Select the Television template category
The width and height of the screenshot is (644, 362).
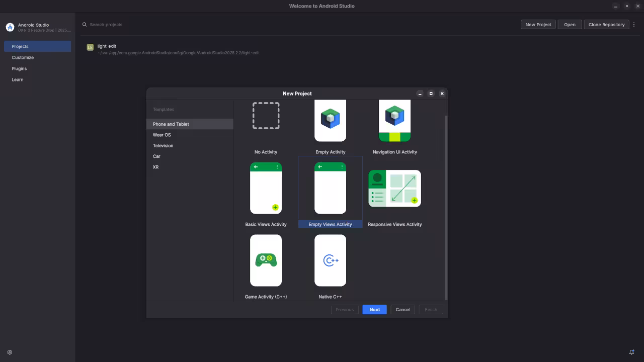163,145
